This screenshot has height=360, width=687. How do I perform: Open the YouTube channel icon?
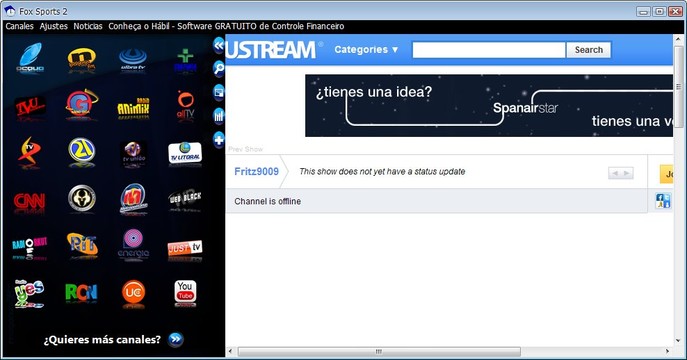click(x=185, y=292)
